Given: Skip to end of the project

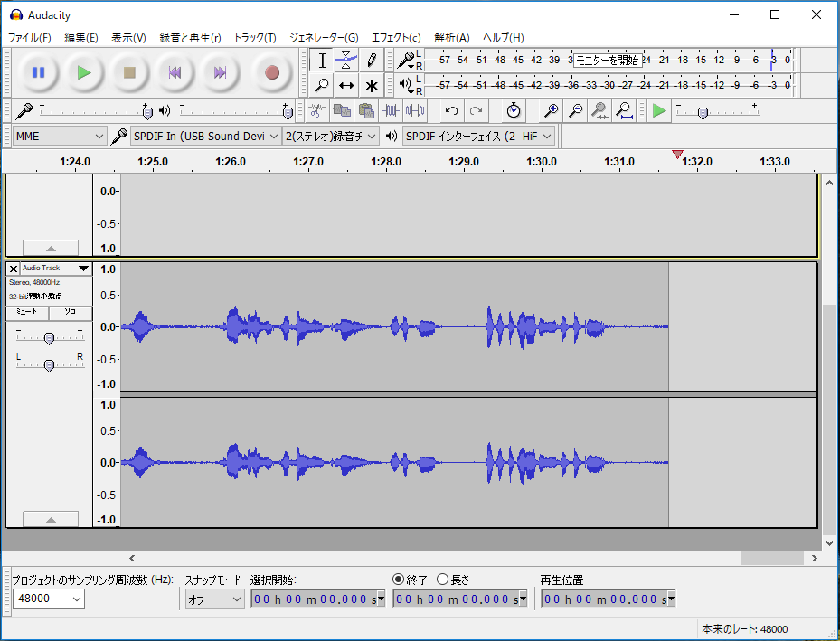Looking at the screenshot, I should click(221, 72).
